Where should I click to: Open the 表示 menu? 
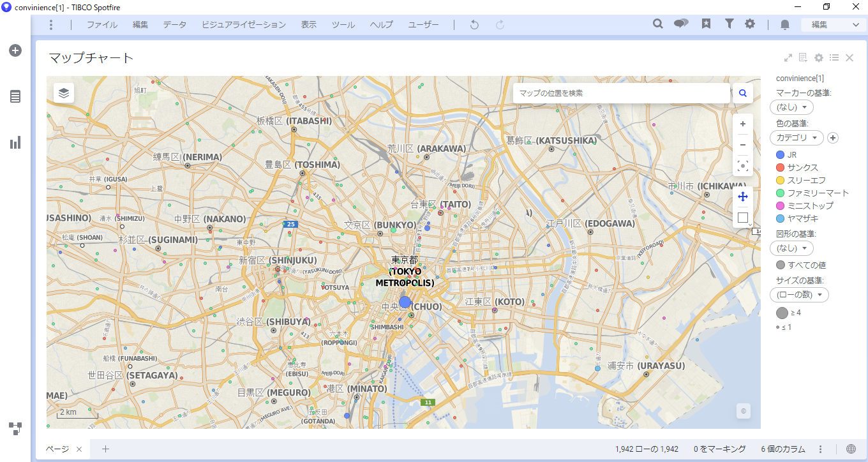309,25
